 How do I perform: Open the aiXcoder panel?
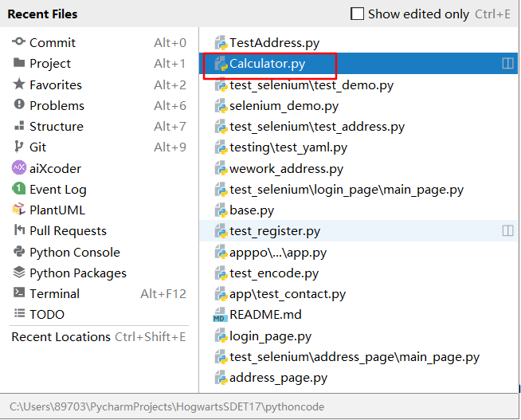(99, 168)
